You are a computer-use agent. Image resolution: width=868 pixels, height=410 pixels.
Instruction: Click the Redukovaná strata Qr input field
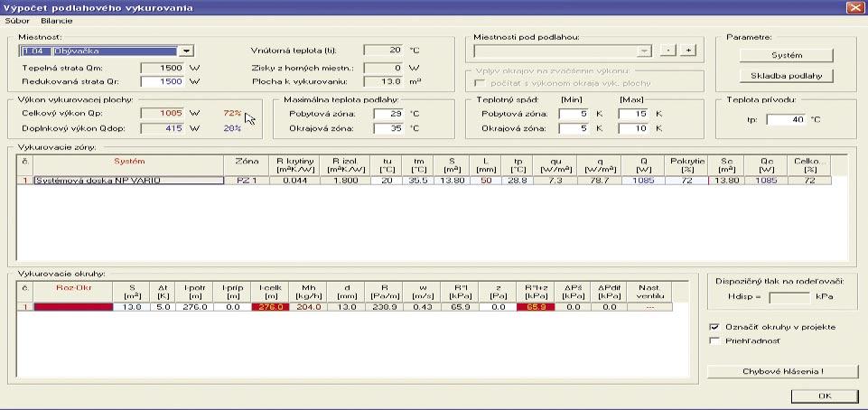pyautogui.click(x=163, y=81)
